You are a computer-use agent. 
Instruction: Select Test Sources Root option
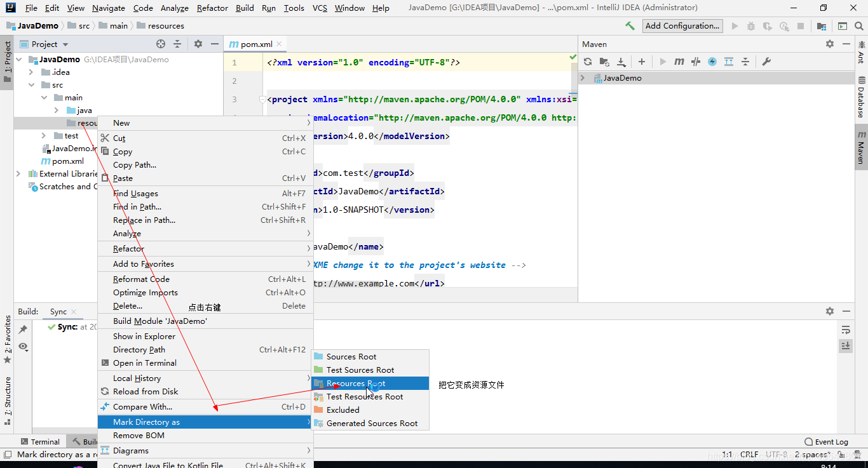[x=370, y=370]
